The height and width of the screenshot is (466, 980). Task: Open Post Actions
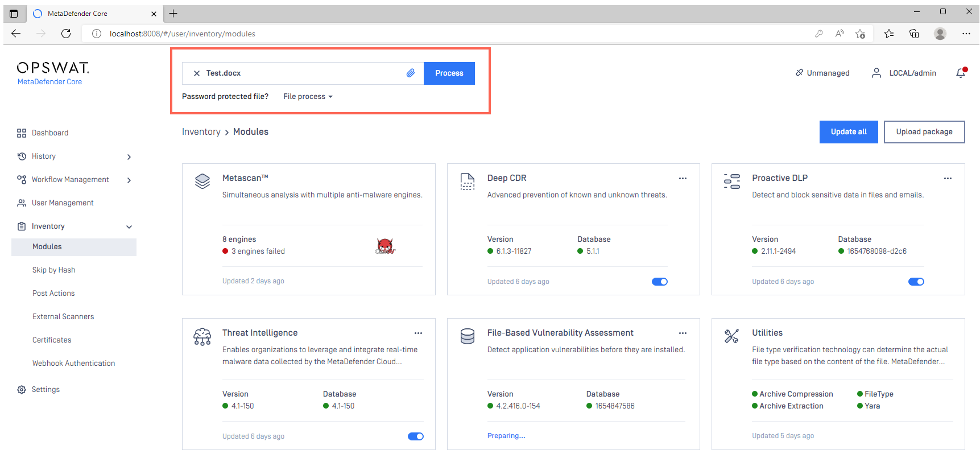(x=53, y=294)
